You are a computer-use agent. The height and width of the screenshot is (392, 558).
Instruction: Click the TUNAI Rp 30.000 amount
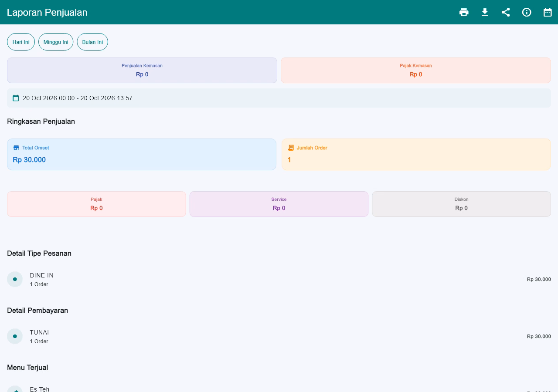[539, 336]
